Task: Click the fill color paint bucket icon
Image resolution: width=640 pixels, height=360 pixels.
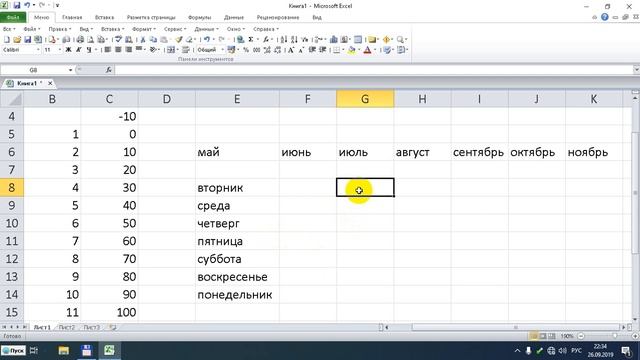Action: pyautogui.click(x=351, y=50)
